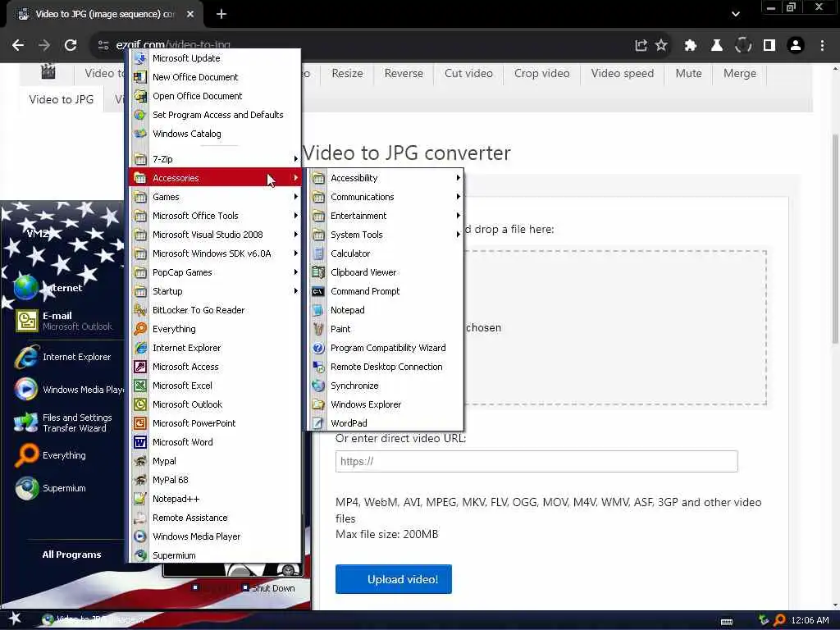Click All Programs in Start menu
The width and height of the screenshot is (840, 630).
72,555
